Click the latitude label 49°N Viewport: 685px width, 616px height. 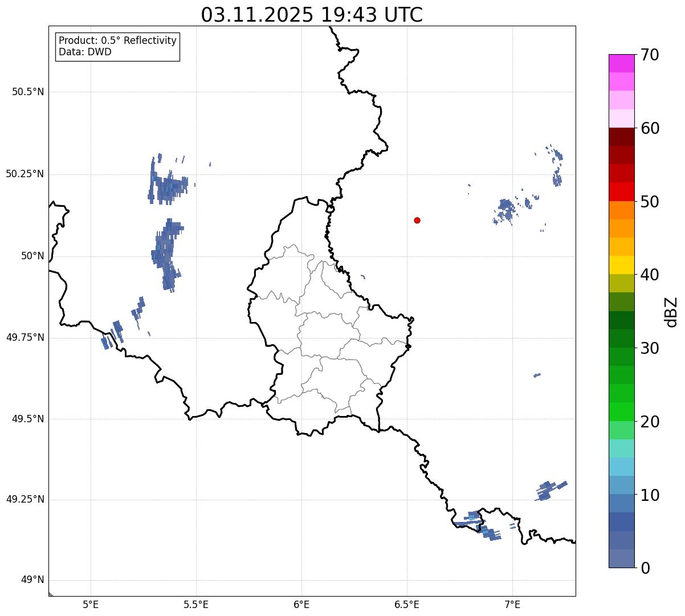pyautogui.click(x=32, y=580)
